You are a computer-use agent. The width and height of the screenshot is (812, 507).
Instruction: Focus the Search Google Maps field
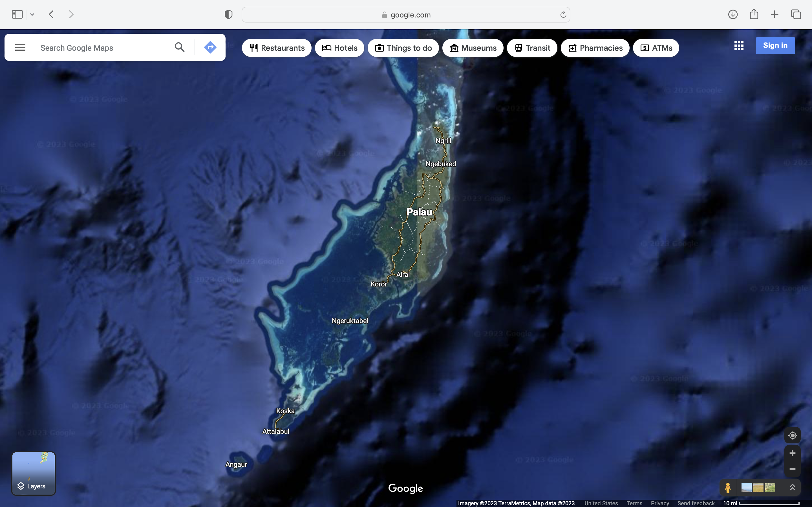[x=101, y=48]
